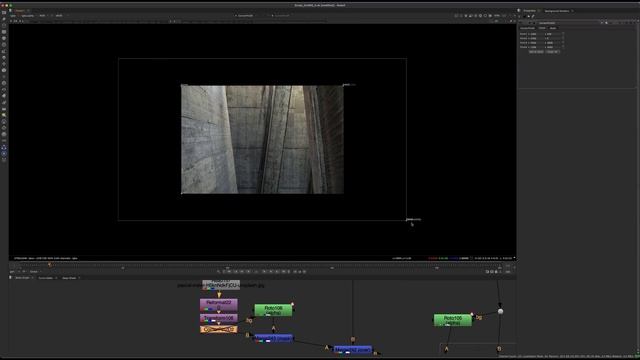Image resolution: width=640 pixels, height=360 pixels.
Task: Click the from1 x value field
Action: 537,34
